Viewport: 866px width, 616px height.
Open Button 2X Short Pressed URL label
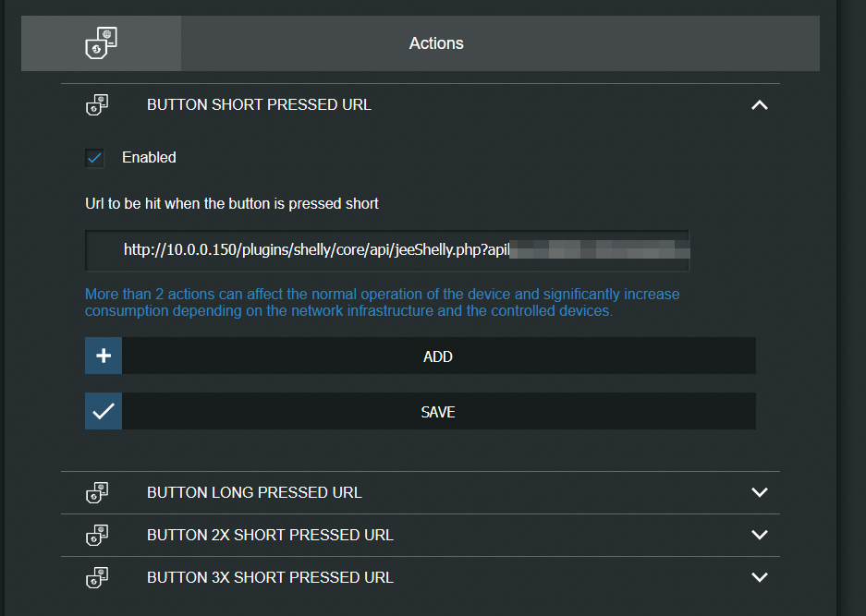tap(270, 535)
